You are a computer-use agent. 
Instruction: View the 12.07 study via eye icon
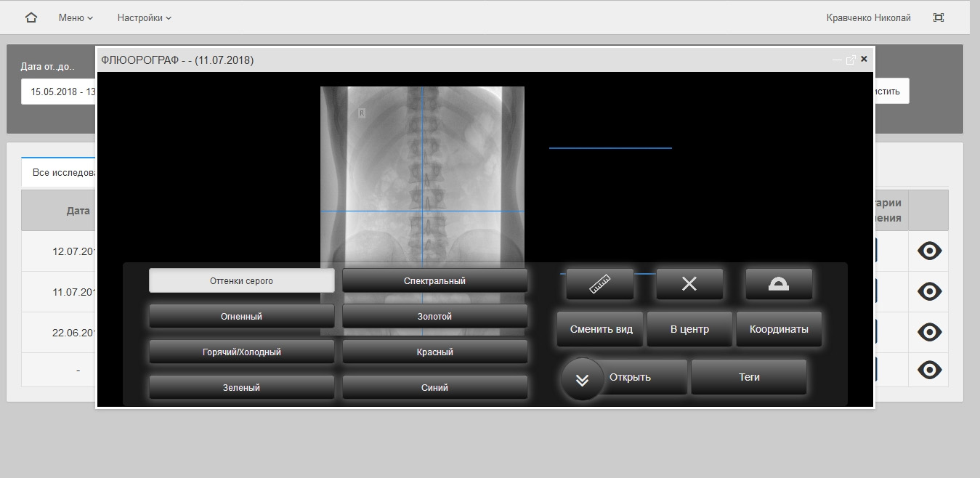tap(929, 251)
